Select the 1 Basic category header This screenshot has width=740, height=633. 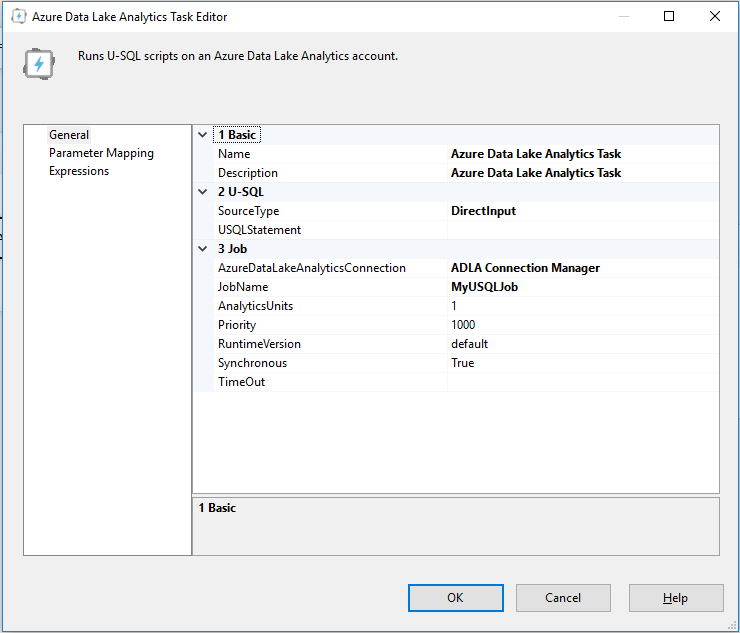pos(237,135)
